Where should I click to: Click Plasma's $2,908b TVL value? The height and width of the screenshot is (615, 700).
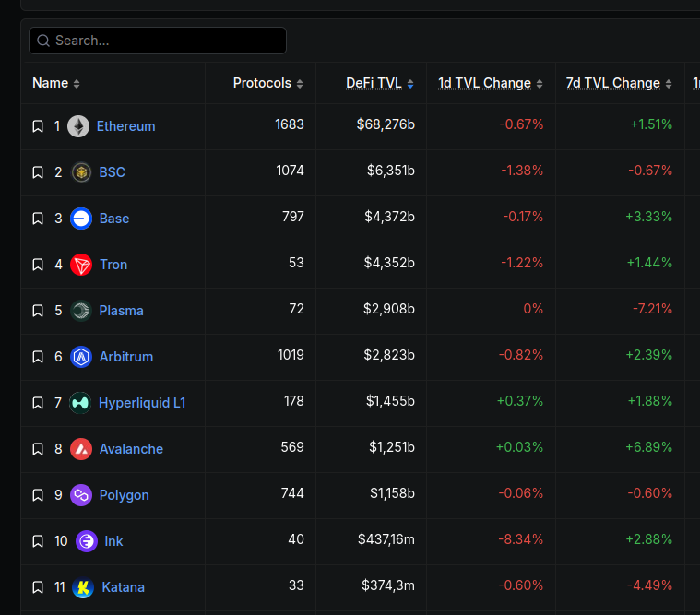pos(389,309)
